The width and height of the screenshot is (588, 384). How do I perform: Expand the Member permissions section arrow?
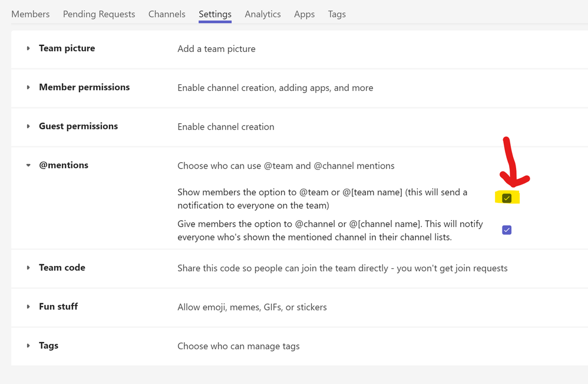click(x=28, y=87)
